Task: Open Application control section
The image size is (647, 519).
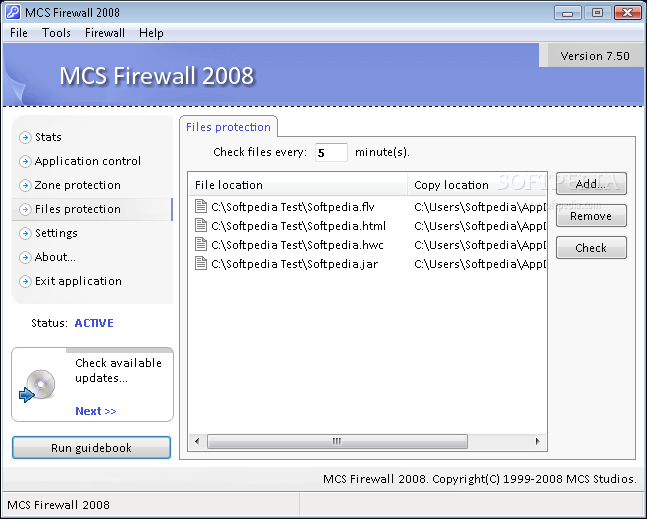Action: point(88,161)
